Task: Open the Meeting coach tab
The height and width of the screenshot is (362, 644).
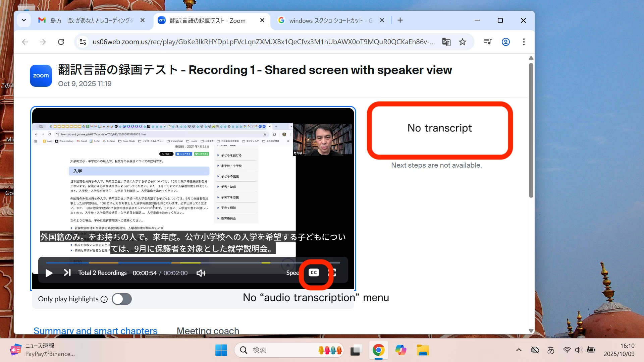Action: 208,330
